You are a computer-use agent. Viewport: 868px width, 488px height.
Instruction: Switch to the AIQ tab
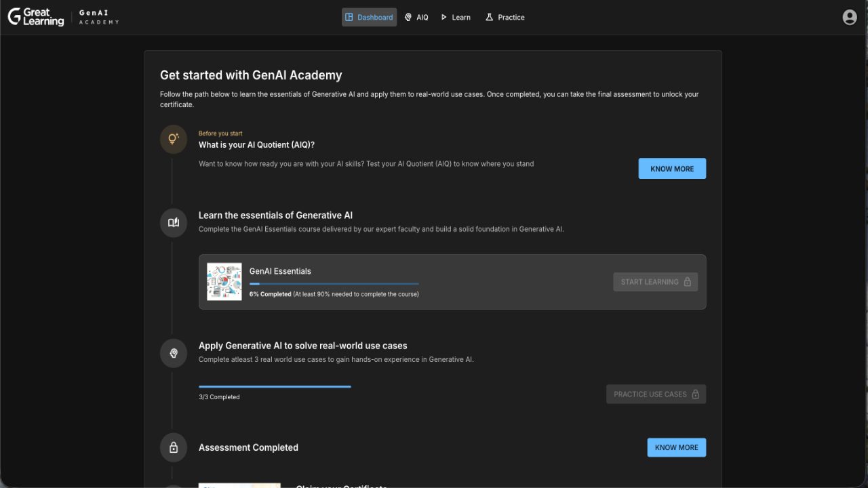416,17
